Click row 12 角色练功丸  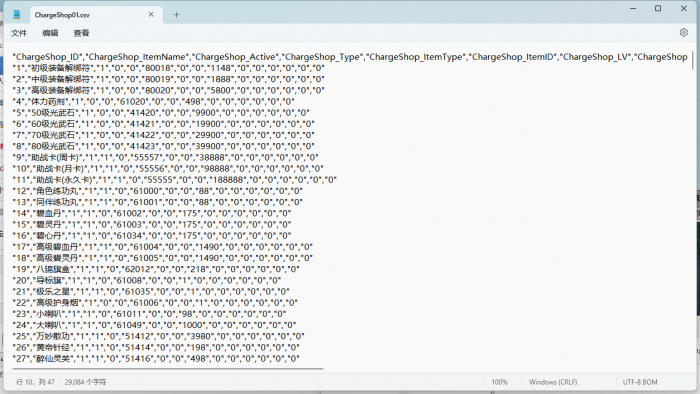(158, 191)
